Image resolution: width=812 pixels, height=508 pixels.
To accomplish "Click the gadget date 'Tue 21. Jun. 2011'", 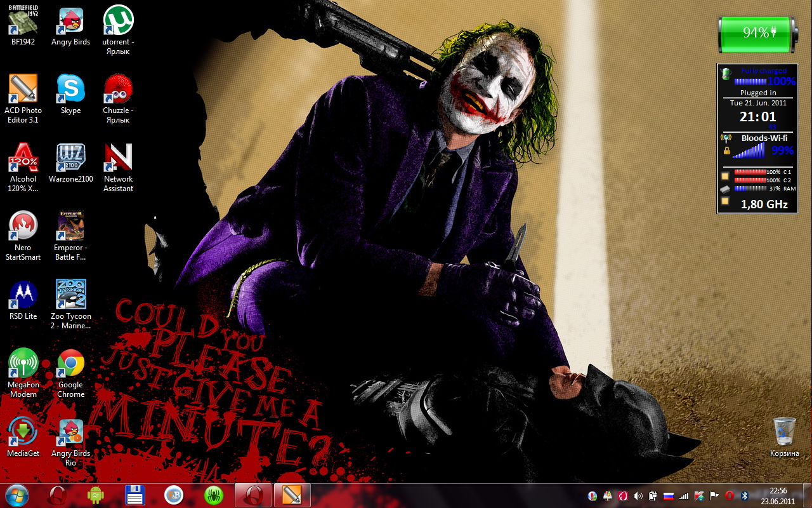I will [758, 102].
